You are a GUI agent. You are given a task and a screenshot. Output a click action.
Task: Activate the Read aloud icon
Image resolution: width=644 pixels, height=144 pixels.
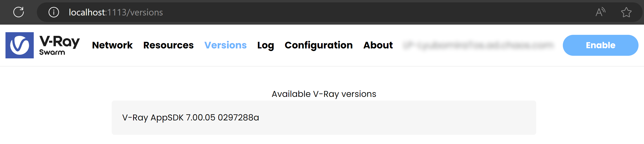pyautogui.click(x=600, y=12)
